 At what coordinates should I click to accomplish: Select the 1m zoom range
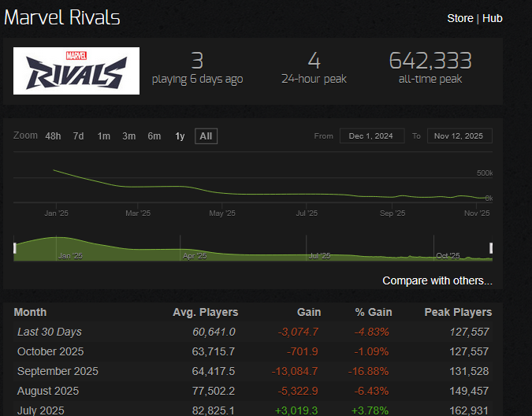(103, 136)
